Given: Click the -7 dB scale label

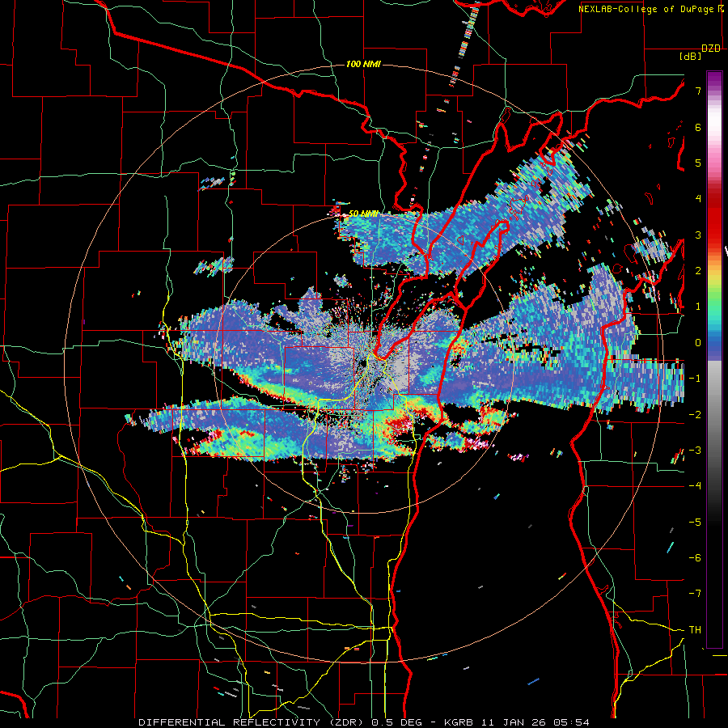Looking at the screenshot, I should coord(695,594).
